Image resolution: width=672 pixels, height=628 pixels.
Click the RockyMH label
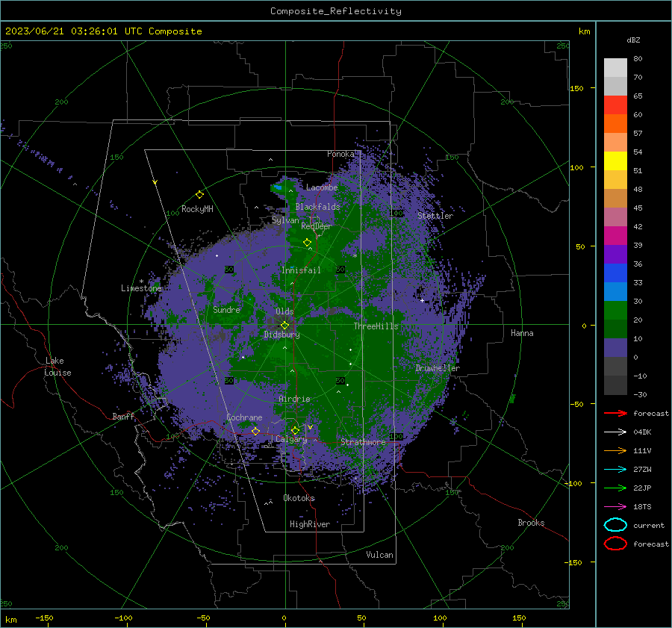coord(197,209)
